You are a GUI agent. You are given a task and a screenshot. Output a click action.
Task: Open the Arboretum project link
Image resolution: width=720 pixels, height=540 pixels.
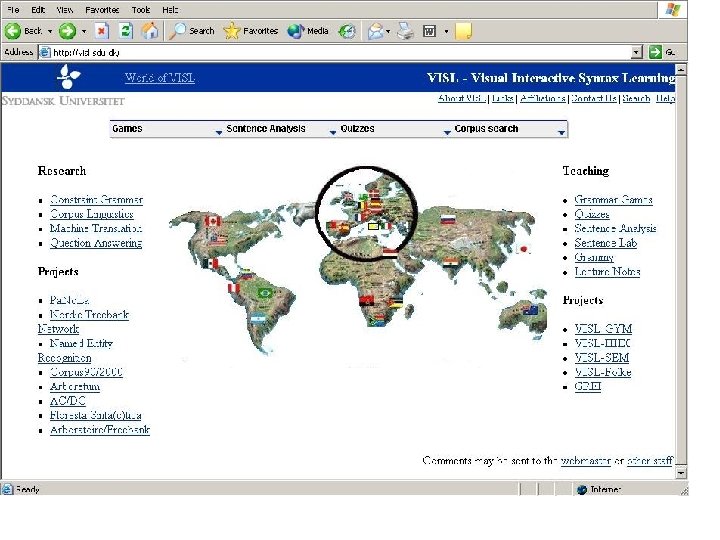[x=75, y=387]
